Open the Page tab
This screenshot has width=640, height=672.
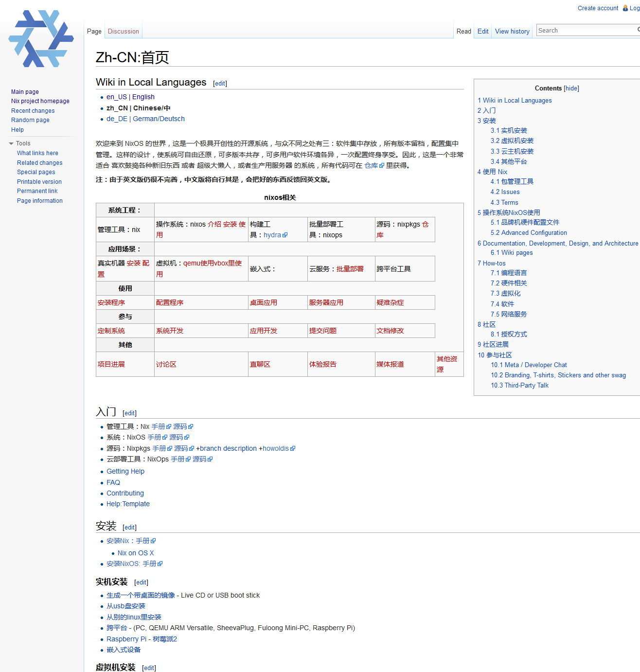94,32
